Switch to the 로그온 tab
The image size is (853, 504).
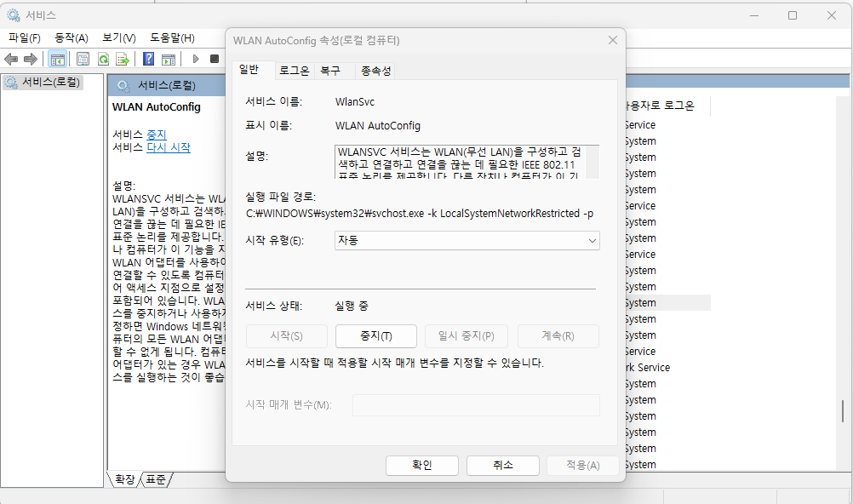[x=295, y=71]
